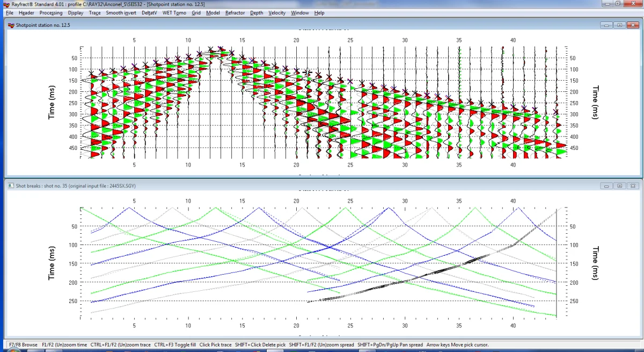Open the WET Tomo menu

(x=175, y=12)
